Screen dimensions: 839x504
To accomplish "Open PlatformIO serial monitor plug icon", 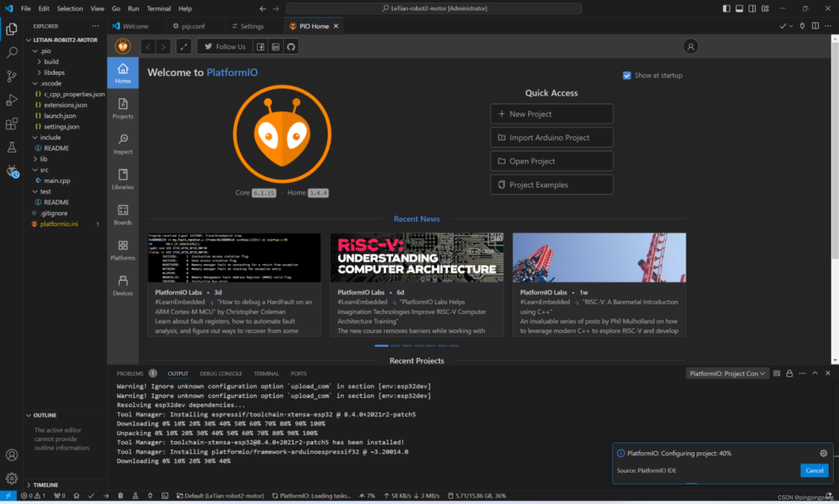I will tap(150, 496).
